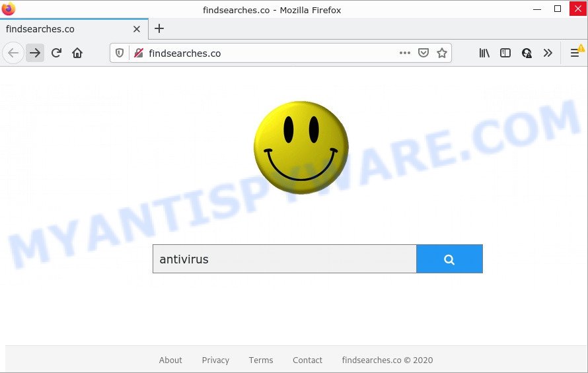Go forward with the forward arrow button
The height and width of the screenshot is (373, 588).
35,53
